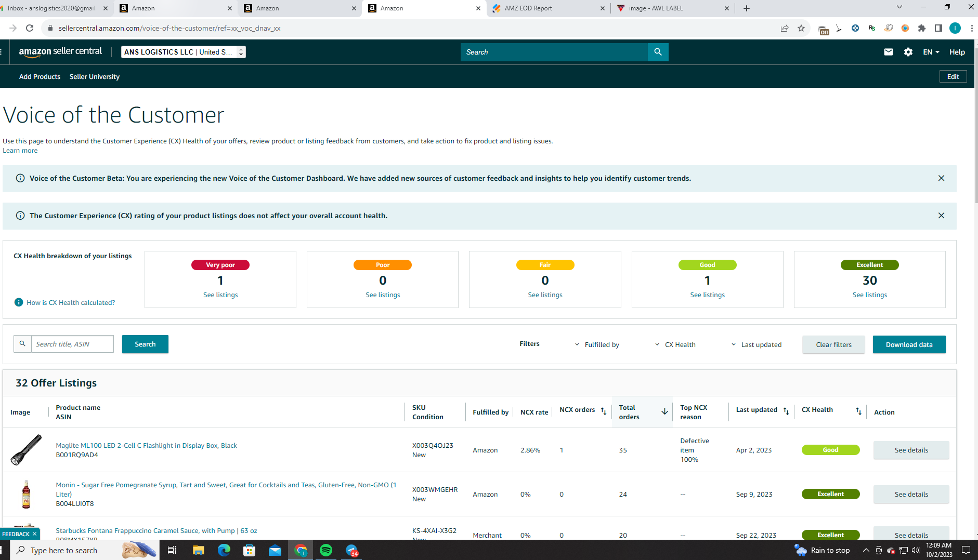Click the Monin syrup bottle thumbnail

coord(26,494)
